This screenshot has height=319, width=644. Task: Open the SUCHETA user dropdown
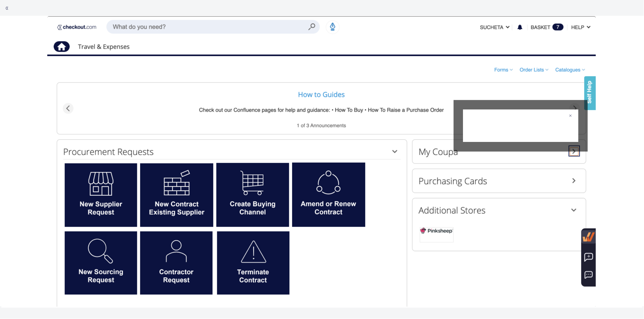[494, 27]
